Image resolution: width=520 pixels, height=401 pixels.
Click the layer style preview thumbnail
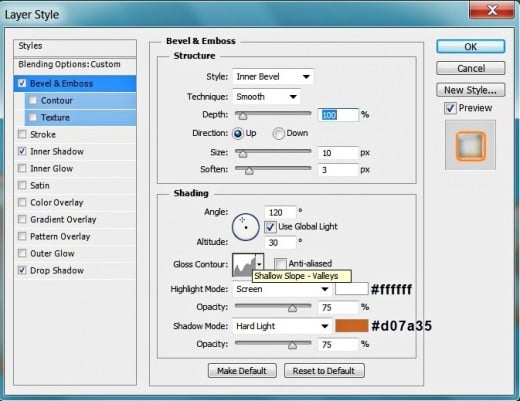[470, 145]
